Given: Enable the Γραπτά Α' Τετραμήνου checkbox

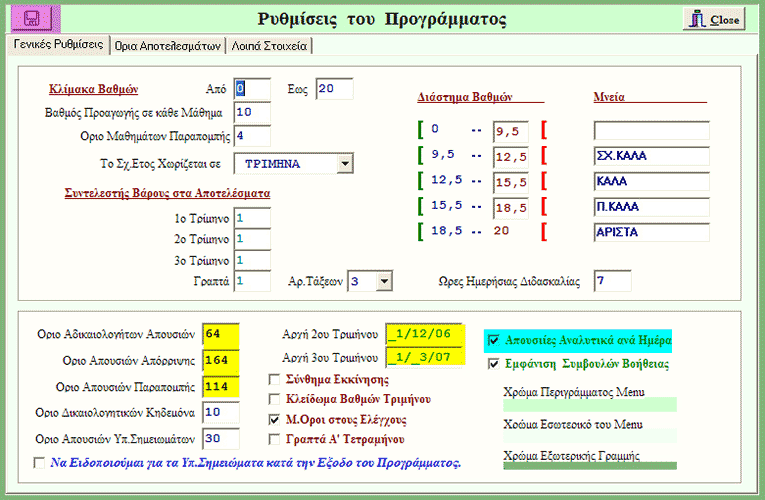Looking at the screenshot, I should coord(275,438).
